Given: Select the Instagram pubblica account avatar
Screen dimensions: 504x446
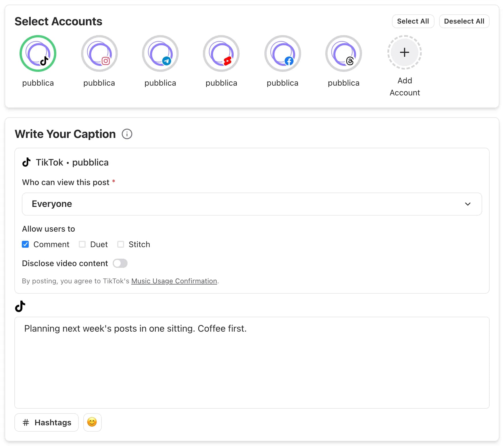Looking at the screenshot, I should tap(99, 53).
